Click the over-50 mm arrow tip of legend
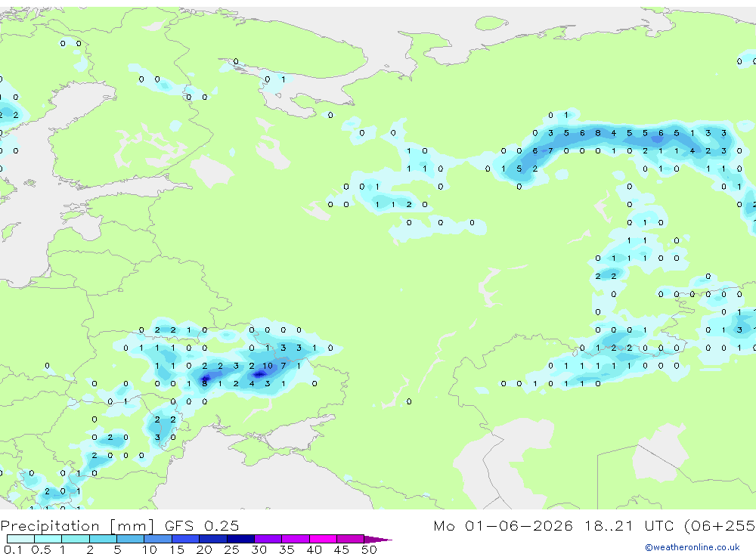756x554 pixels. [377, 539]
